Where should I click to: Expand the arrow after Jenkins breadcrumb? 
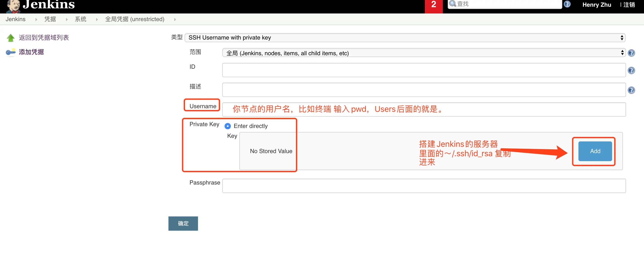(36, 20)
